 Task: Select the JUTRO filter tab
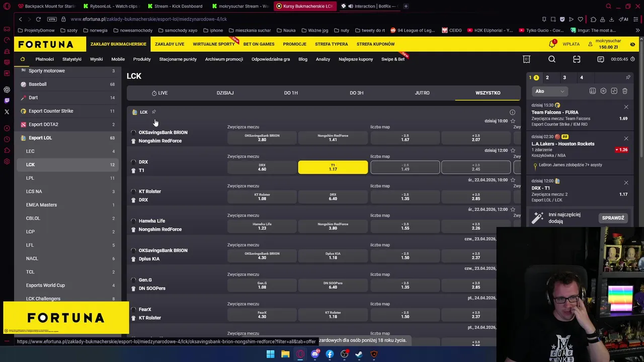click(x=422, y=93)
